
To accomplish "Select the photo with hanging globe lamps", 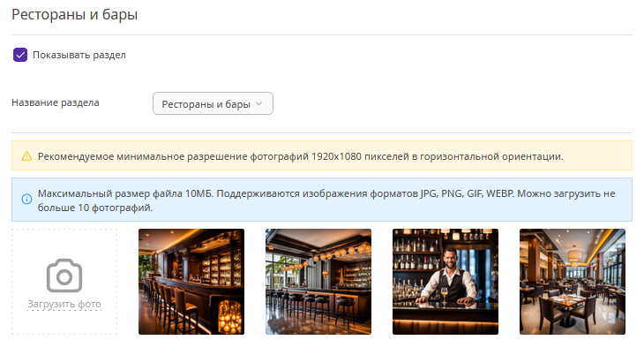I will [x=318, y=282].
